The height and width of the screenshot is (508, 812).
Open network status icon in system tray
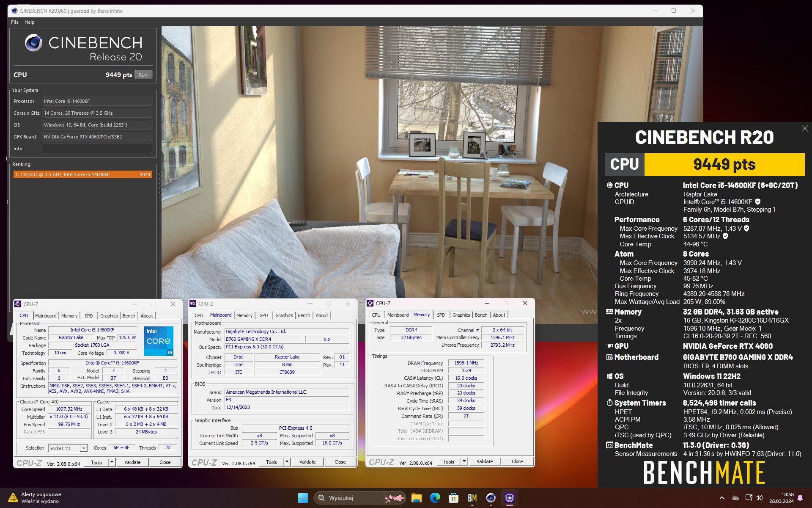(749, 498)
